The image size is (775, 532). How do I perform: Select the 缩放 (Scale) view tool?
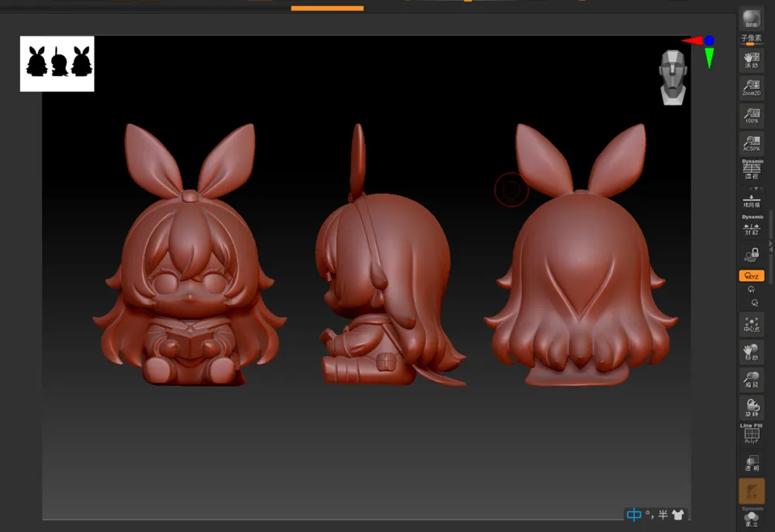[x=751, y=379]
